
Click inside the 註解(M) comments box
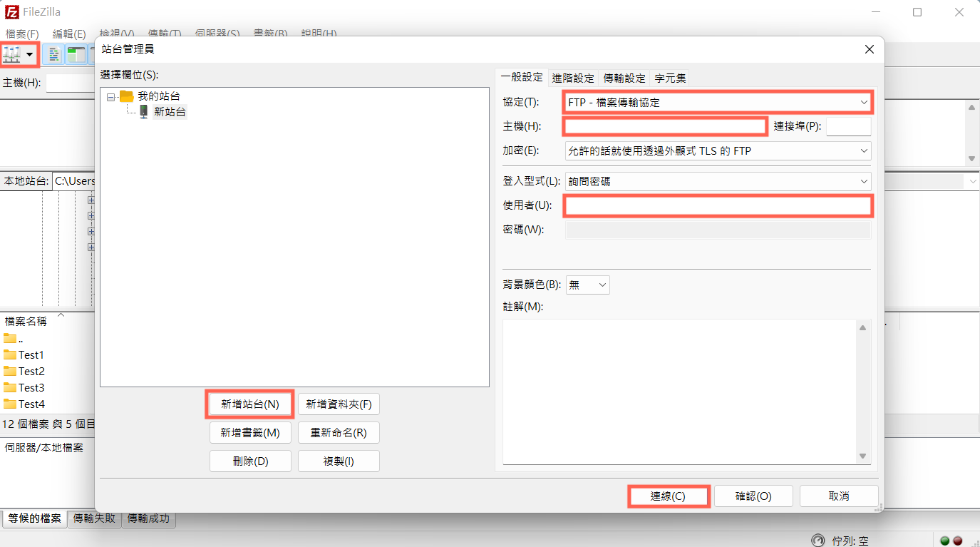tap(679, 392)
